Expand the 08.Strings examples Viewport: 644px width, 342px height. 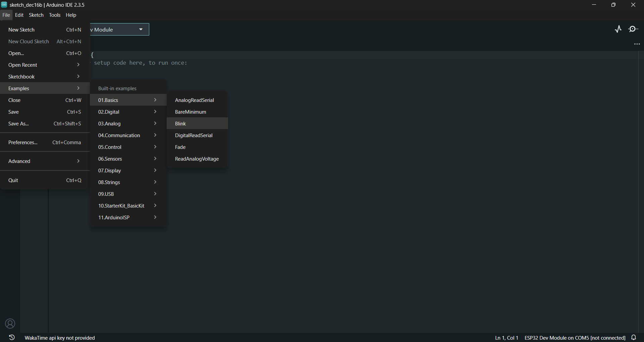[128, 182]
